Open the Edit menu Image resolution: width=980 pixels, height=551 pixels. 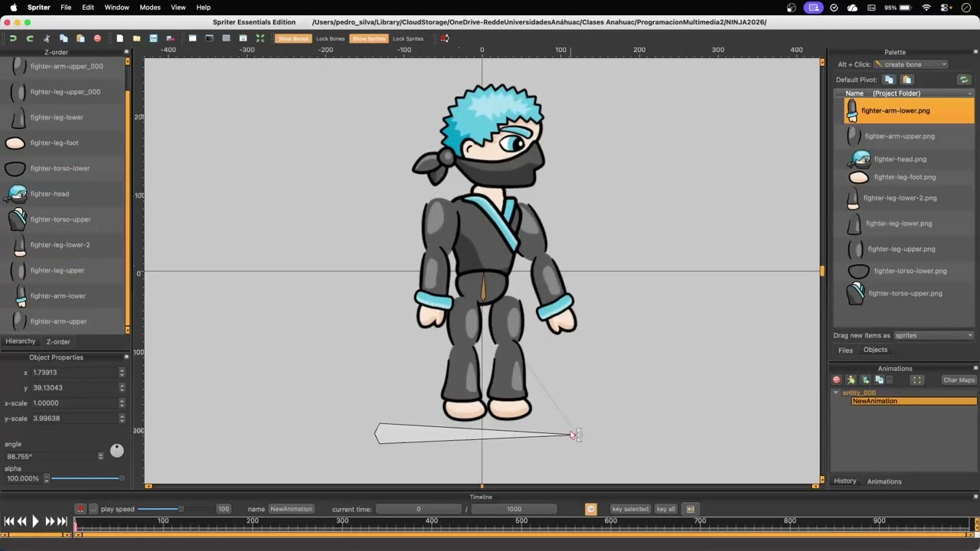(88, 8)
